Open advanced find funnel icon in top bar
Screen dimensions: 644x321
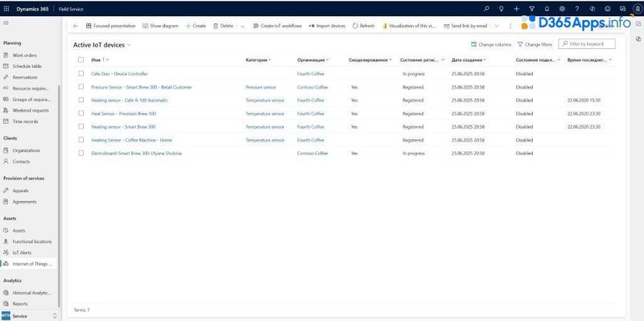coord(532,9)
